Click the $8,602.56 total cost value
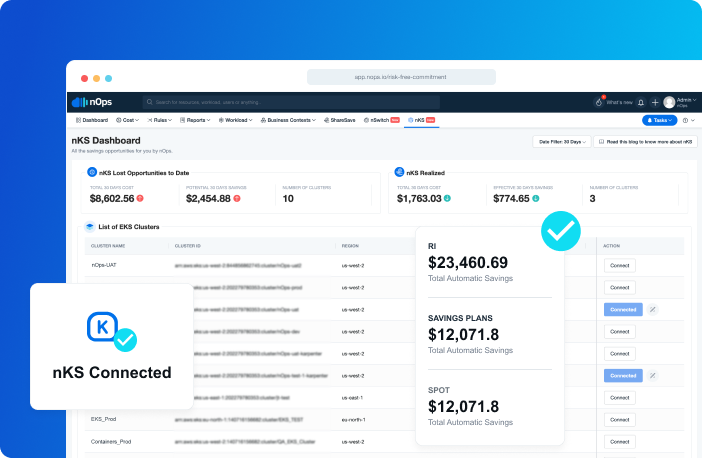This screenshot has width=702, height=458. point(112,198)
